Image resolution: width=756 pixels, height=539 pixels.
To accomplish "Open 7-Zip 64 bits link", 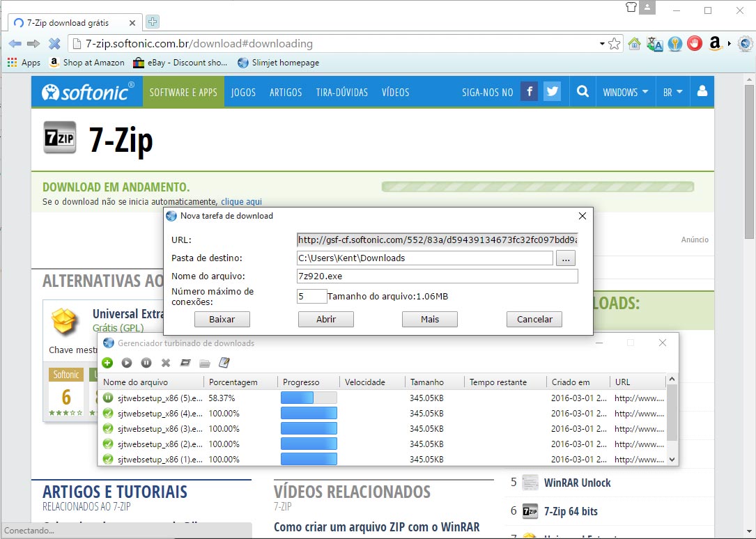I will [571, 512].
